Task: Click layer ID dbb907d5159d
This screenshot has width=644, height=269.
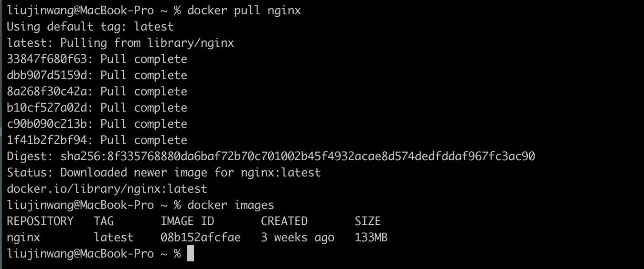Action: pos(47,75)
